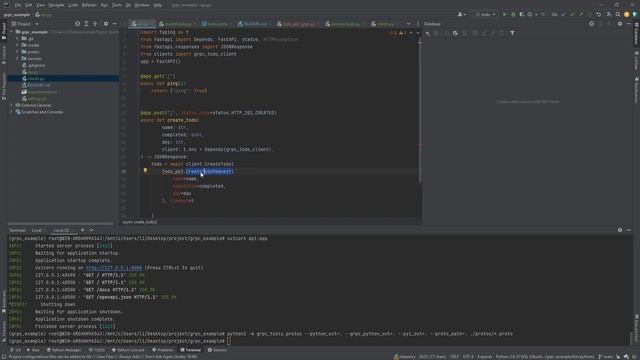Add a new terminal session with the plus icon

tap(82, 230)
